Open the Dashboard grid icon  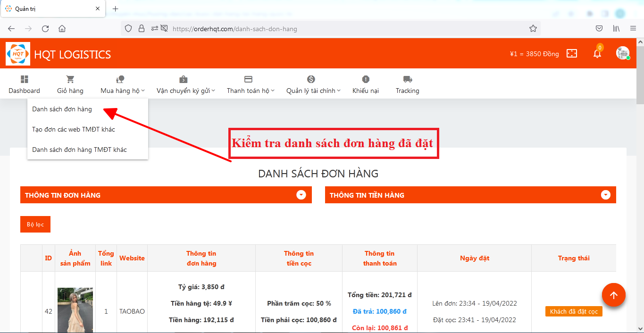[25, 79]
